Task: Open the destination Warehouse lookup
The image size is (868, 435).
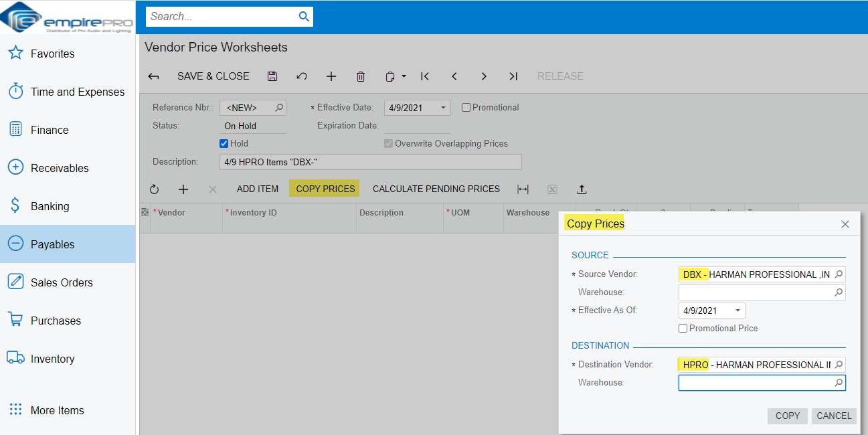Action: (x=839, y=383)
